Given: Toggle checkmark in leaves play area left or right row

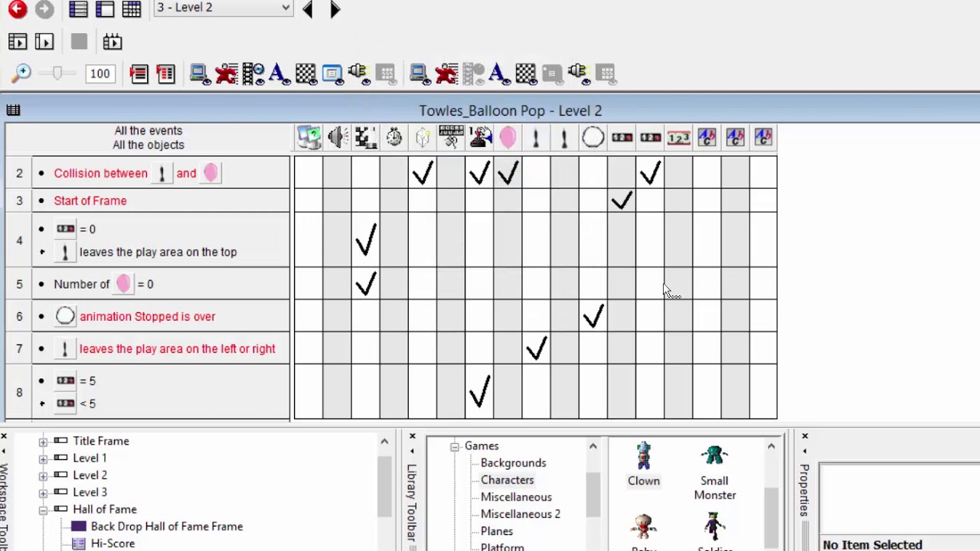Looking at the screenshot, I should (537, 348).
